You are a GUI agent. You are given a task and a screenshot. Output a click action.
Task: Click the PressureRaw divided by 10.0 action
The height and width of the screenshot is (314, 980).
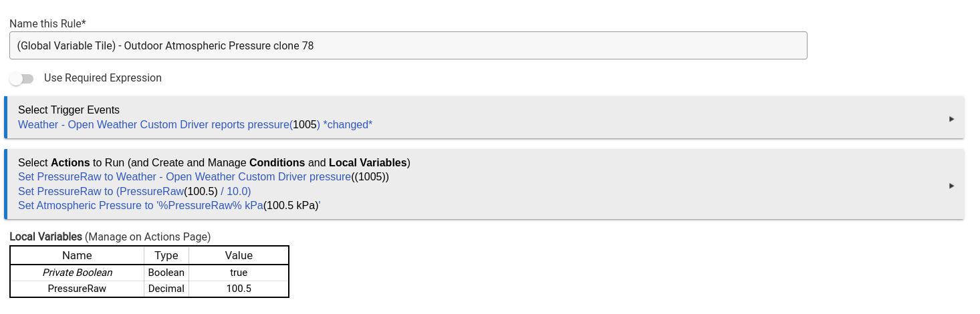pyautogui.click(x=134, y=191)
